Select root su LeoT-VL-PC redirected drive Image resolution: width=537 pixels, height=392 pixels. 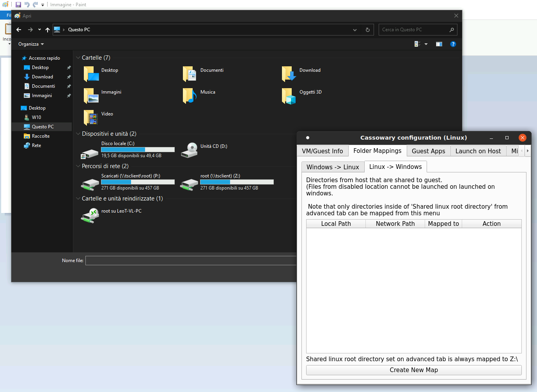tap(112, 215)
